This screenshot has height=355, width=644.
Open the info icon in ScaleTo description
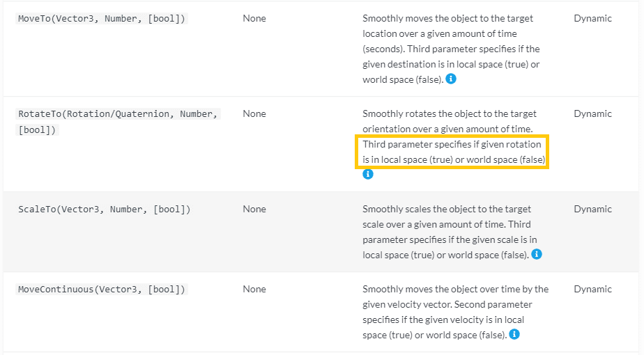[x=536, y=254]
